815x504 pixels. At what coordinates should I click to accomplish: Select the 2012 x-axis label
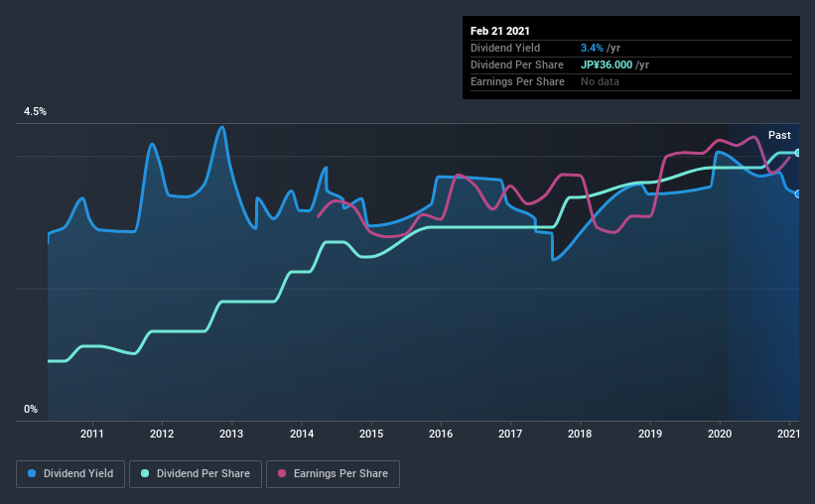pyautogui.click(x=162, y=434)
